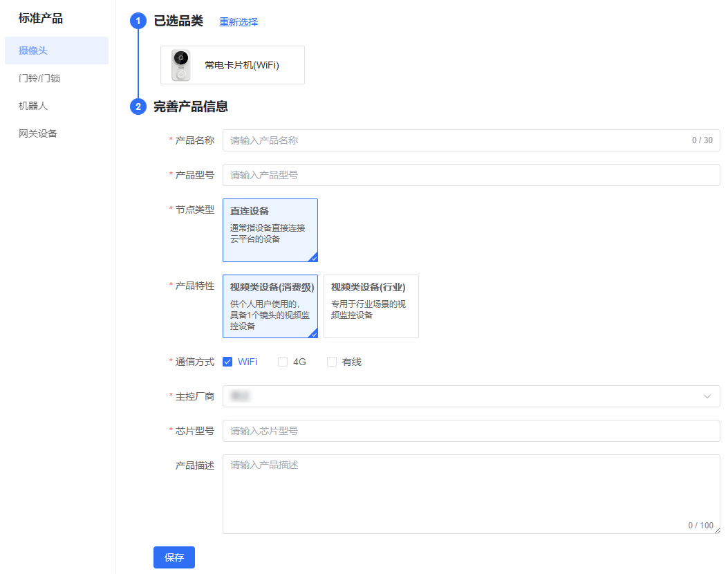This screenshot has height=574, width=728.
Task: Grab the 产品描述 textarea resize handle
Action: point(717,530)
